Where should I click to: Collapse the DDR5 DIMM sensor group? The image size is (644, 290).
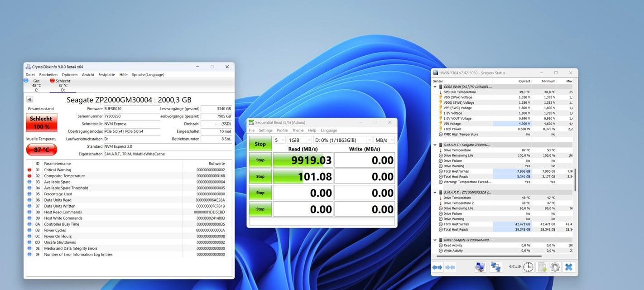tap(435, 87)
